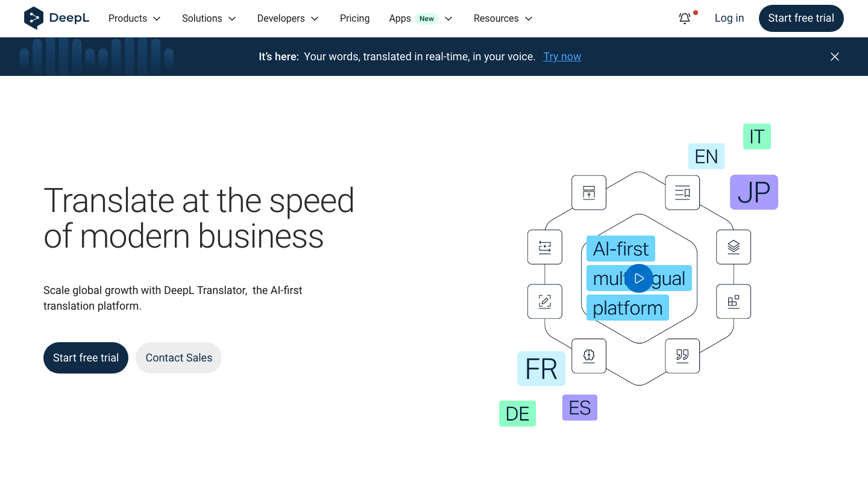This screenshot has width=868, height=494.
Task: Click Log in
Action: (729, 18)
